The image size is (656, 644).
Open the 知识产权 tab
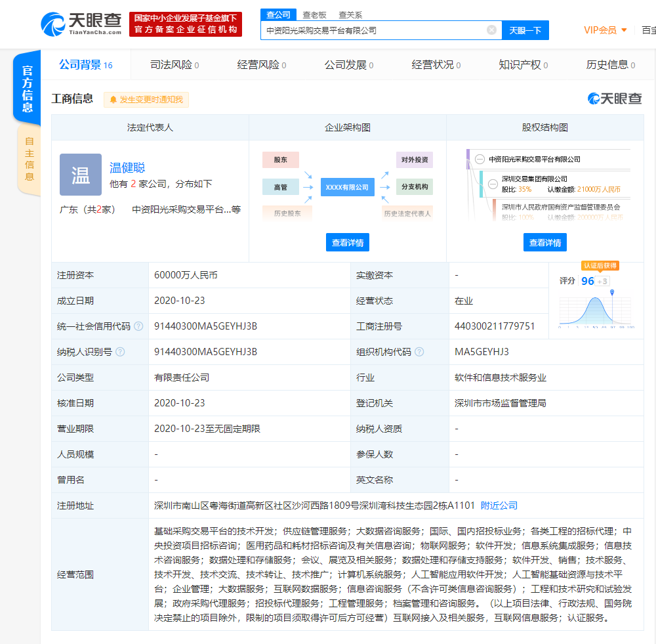click(x=523, y=65)
